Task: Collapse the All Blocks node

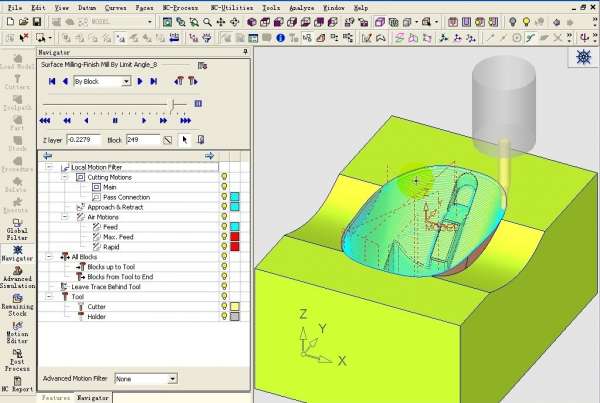Action: click(49, 256)
